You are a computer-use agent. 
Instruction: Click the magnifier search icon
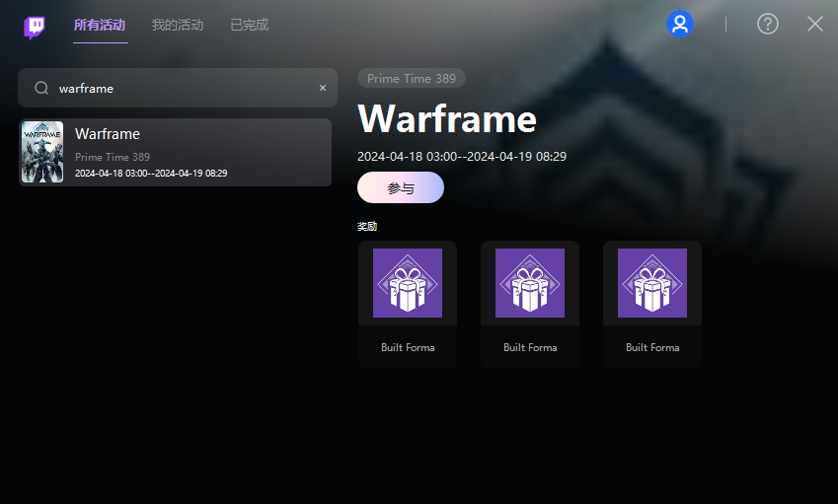[x=41, y=88]
